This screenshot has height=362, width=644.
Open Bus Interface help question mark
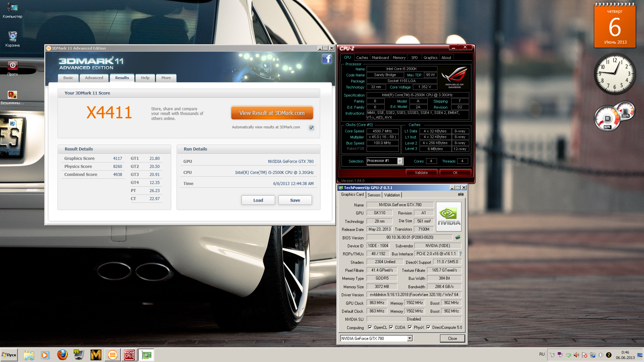(461, 254)
